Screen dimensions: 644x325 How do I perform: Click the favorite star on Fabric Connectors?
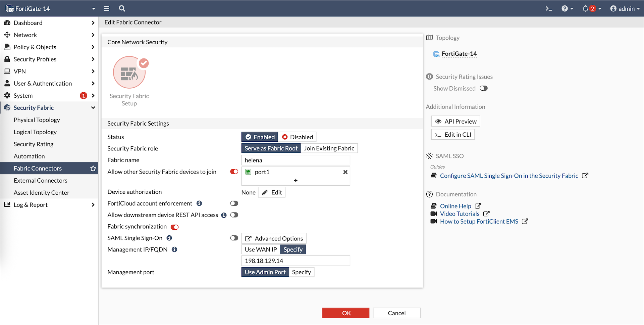tap(93, 169)
